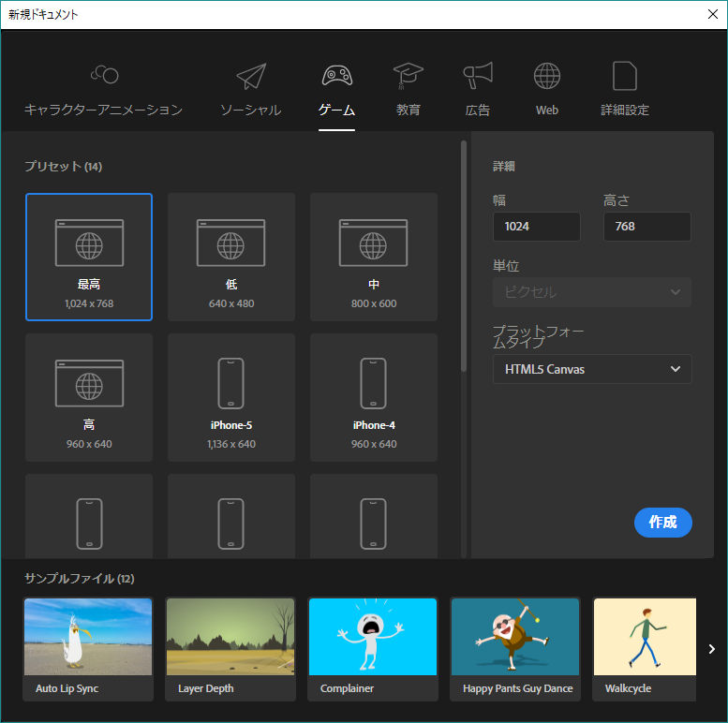This screenshot has height=723, width=728.
Task: Switch to the ソーシャル tab
Action: [251, 110]
